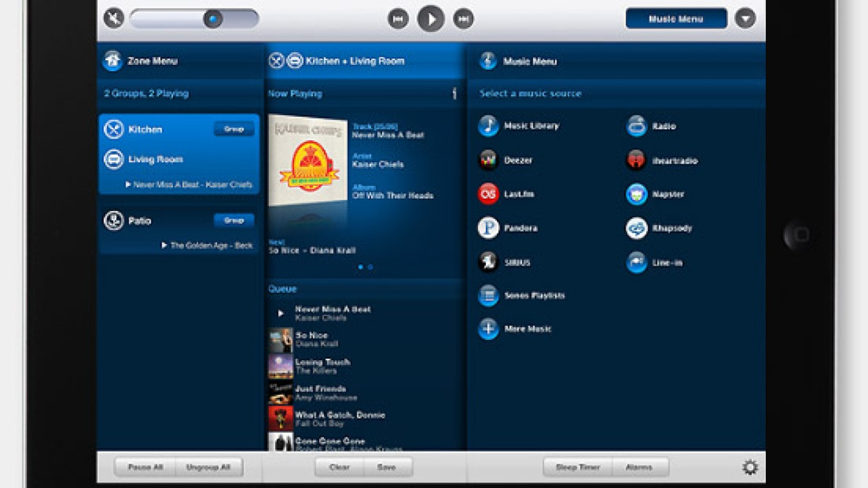Open settings with the gear icon
The image size is (868, 488).
click(750, 468)
